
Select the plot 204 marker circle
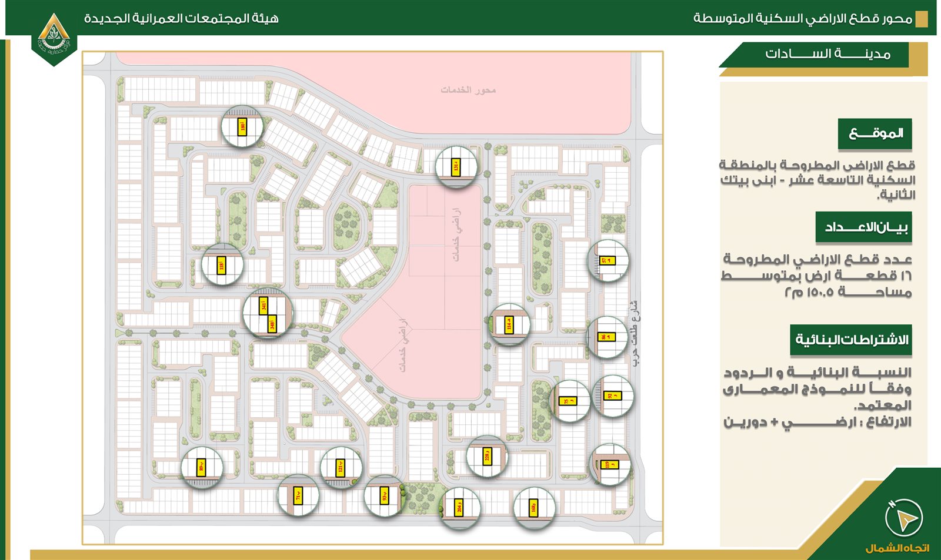point(459,508)
